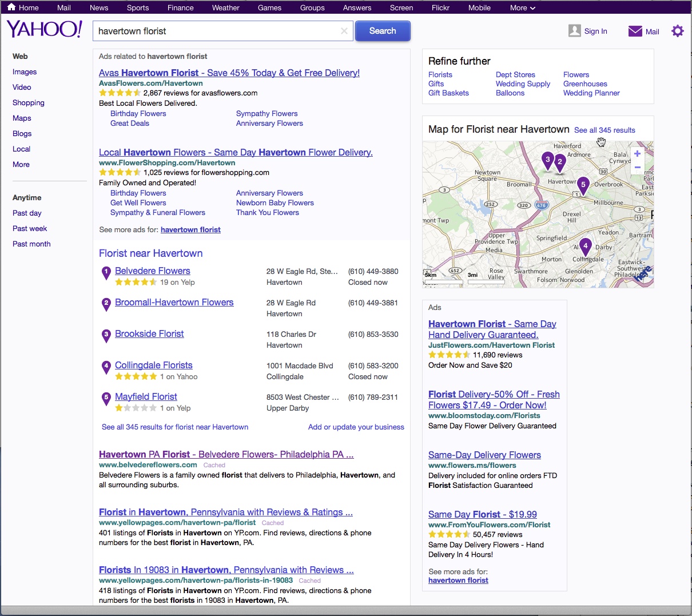Switch to Images search results
The width and height of the screenshot is (692, 616).
pos(25,71)
